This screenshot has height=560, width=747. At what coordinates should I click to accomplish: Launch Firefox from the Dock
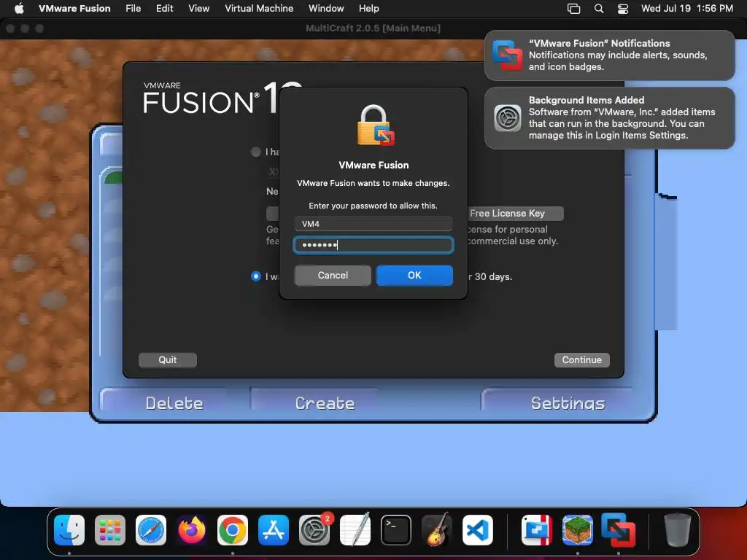point(192,530)
